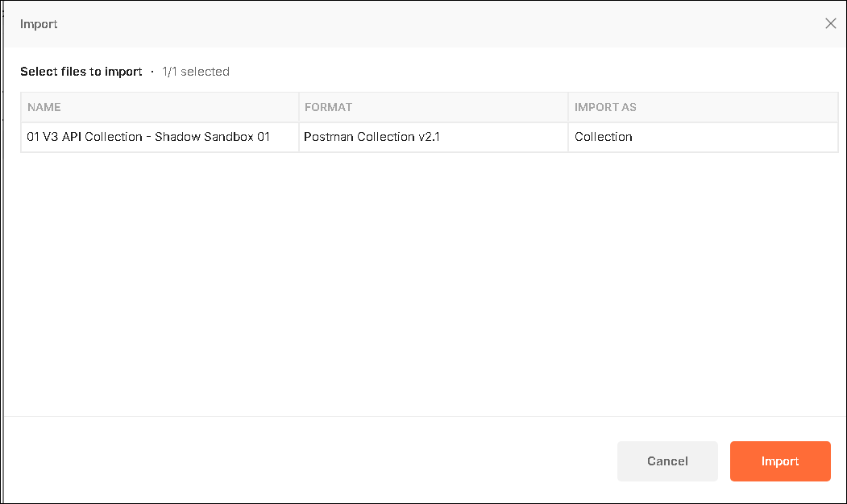Click the FORMAT column header
Screen dimensions: 847x504
click(328, 107)
